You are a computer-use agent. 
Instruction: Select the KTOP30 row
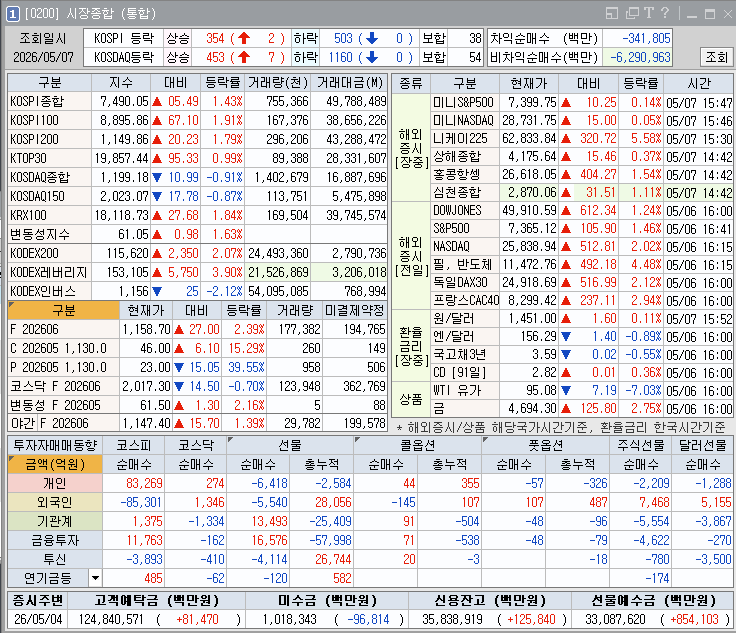click(198, 159)
